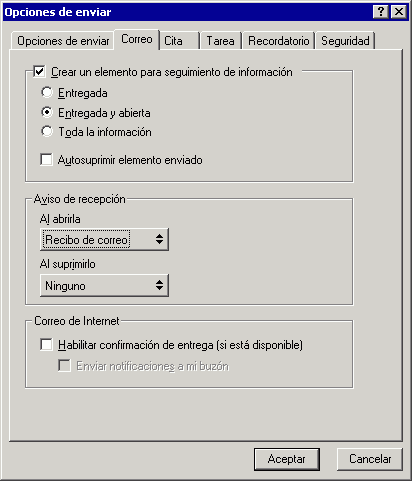This screenshot has height=481, width=412.
Task: Go to the Seguridad tab
Action: click(345, 41)
